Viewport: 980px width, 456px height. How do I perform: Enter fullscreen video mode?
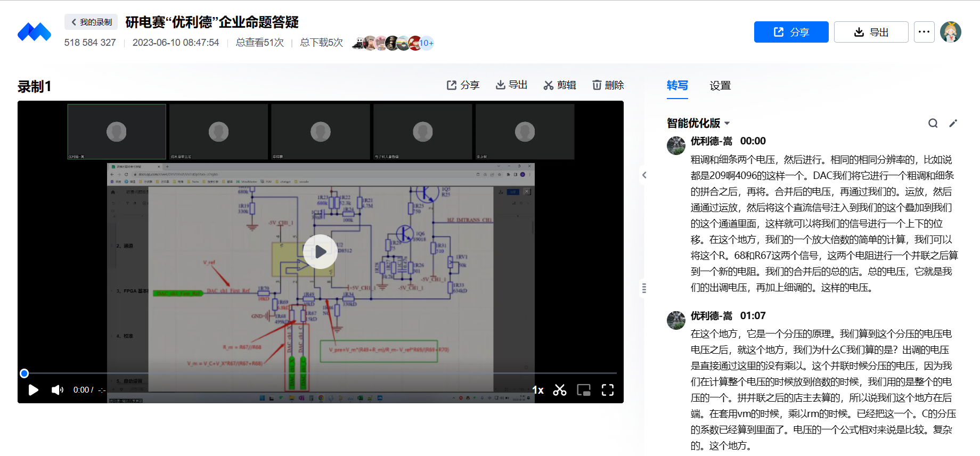point(608,390)
